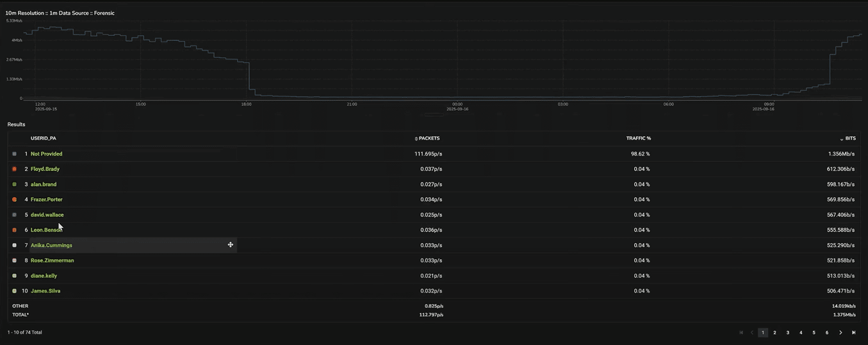Click the previous page arrow in pagination
The image size is (868, 345).
tap(752, 333)
